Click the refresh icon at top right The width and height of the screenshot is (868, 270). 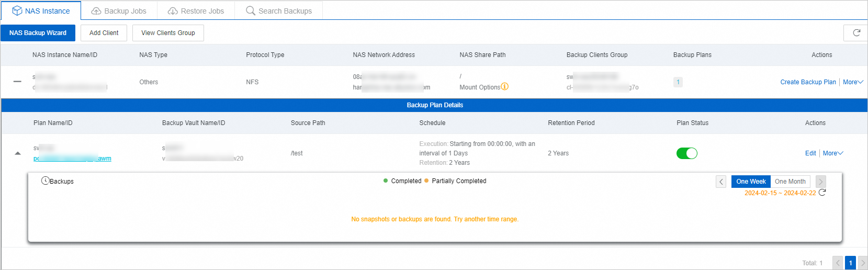(856, 32)
